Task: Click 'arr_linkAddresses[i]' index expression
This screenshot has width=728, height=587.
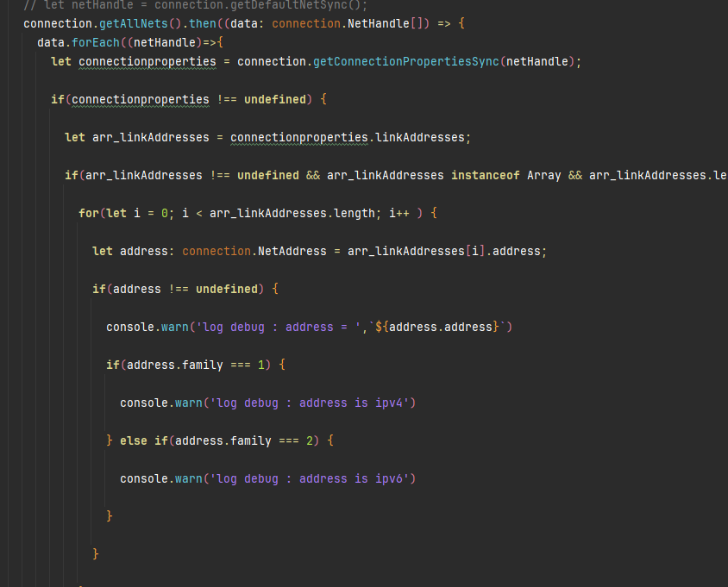Action: [x=416, y=252]
